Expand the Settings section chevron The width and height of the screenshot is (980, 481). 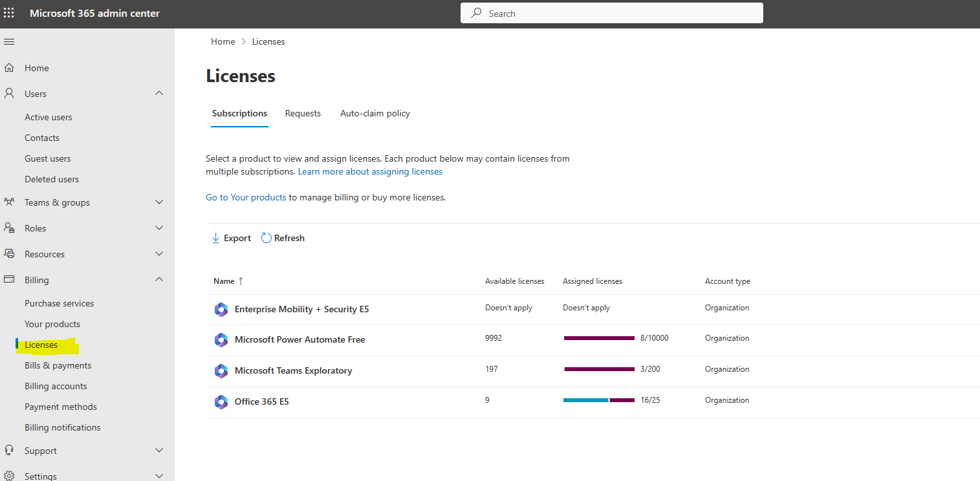click(159, 476)
